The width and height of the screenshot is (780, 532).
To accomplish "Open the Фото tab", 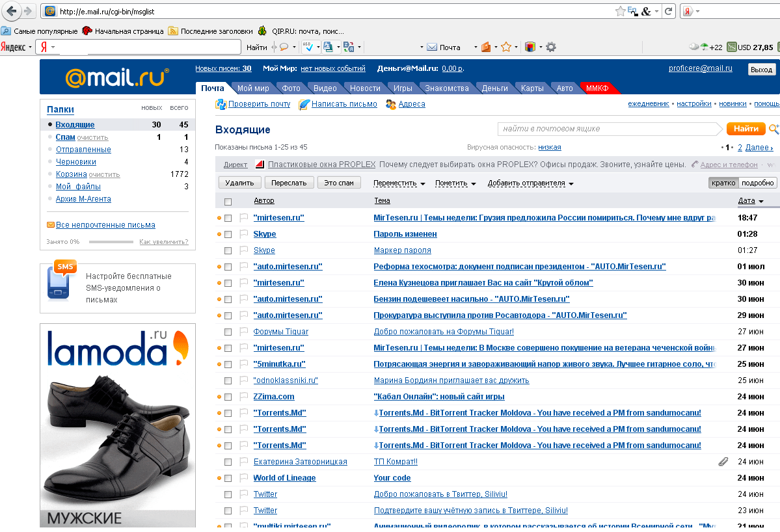I will click(291, 88).
